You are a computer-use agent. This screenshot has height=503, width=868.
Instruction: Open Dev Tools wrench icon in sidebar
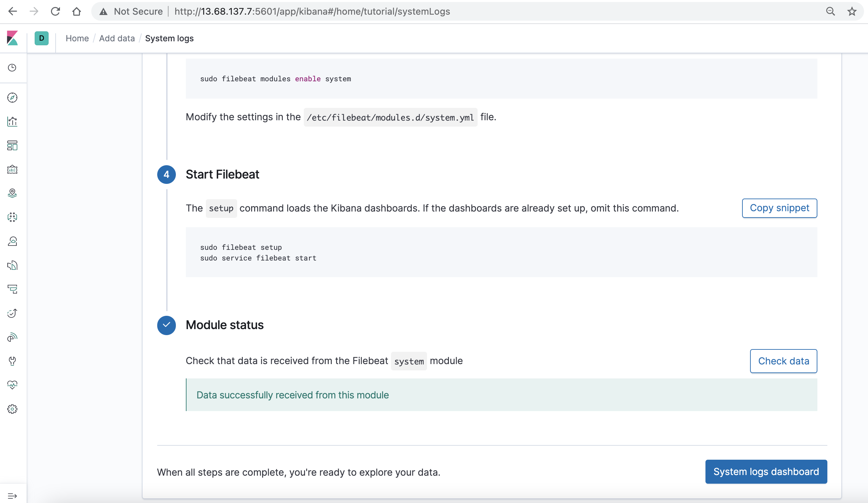click(x=12, y=361)
